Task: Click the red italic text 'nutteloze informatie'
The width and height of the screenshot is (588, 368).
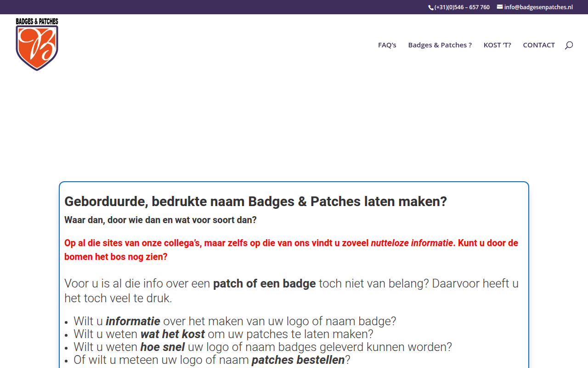Action: tap(412, 243)
